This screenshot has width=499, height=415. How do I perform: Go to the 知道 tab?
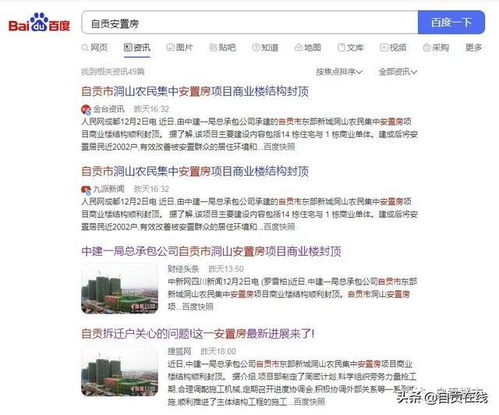pos(265,48)
